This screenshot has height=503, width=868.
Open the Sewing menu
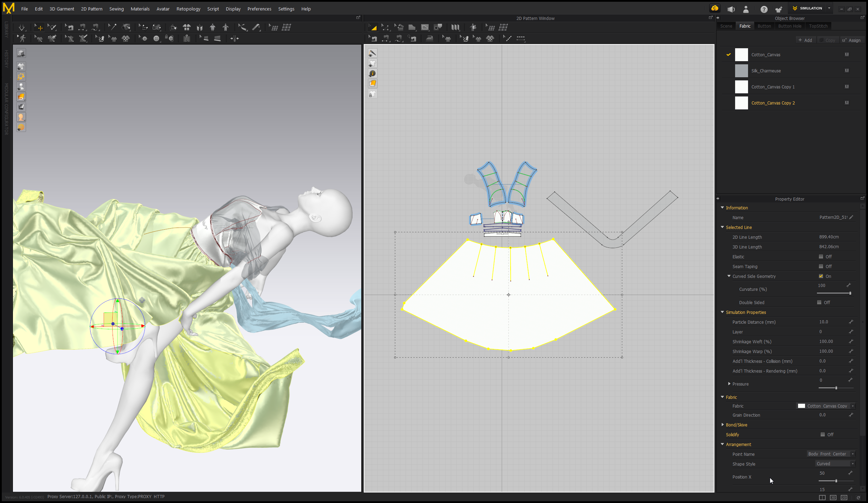click(x=116, y=9)
